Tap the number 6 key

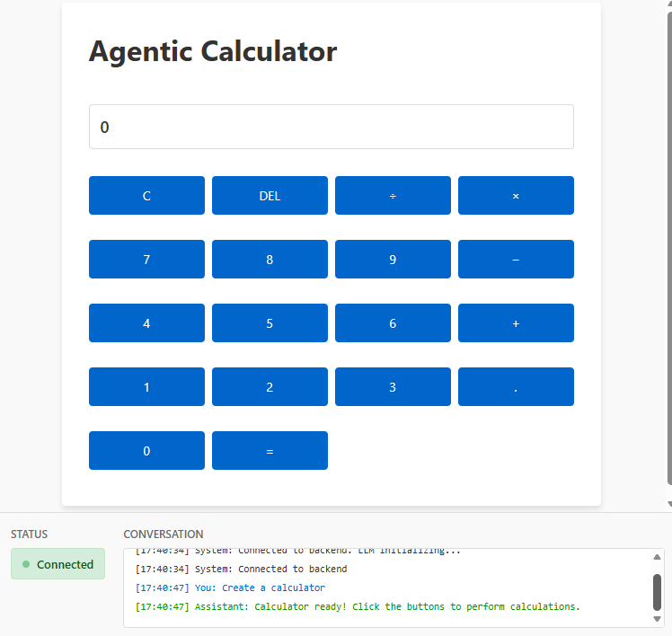(x=393, y=323)
